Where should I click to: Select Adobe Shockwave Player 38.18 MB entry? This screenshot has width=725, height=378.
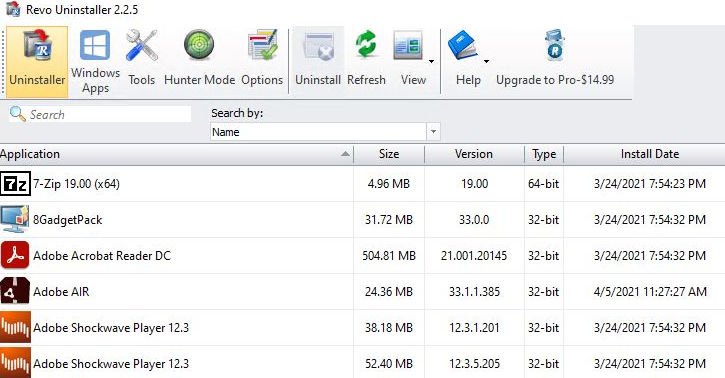[x=362, y=328]
